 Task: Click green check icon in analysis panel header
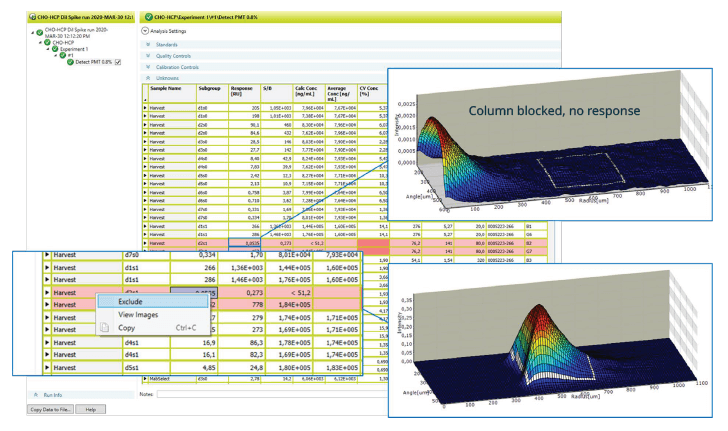click(x=148, y=18)
